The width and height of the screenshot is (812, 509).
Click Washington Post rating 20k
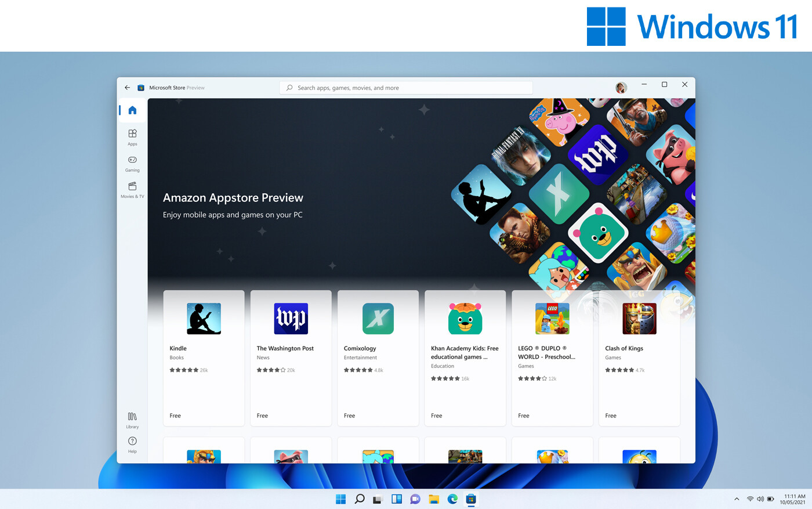(276, 370)
